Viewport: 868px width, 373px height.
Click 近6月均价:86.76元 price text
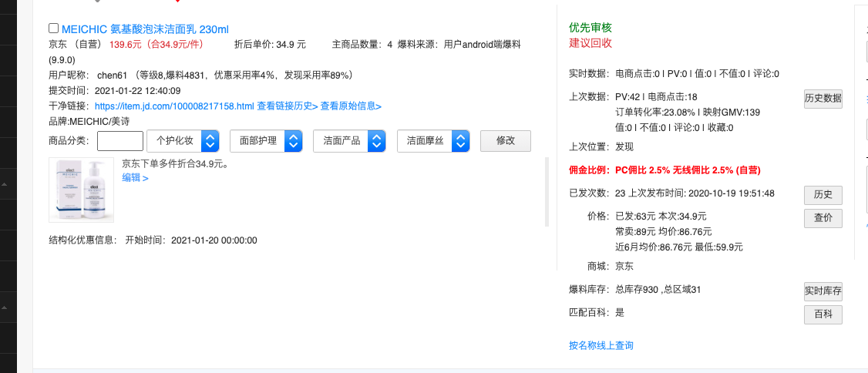(654, 247)
